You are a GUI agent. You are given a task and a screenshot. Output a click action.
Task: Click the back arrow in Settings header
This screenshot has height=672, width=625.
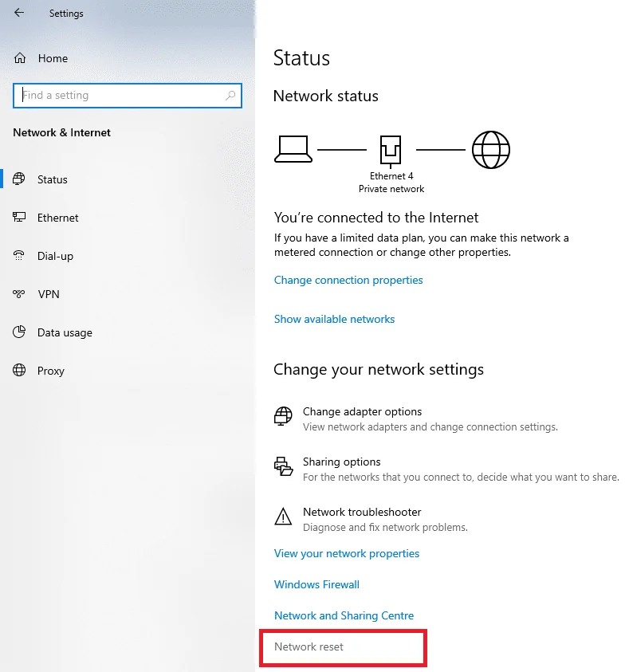19,13
